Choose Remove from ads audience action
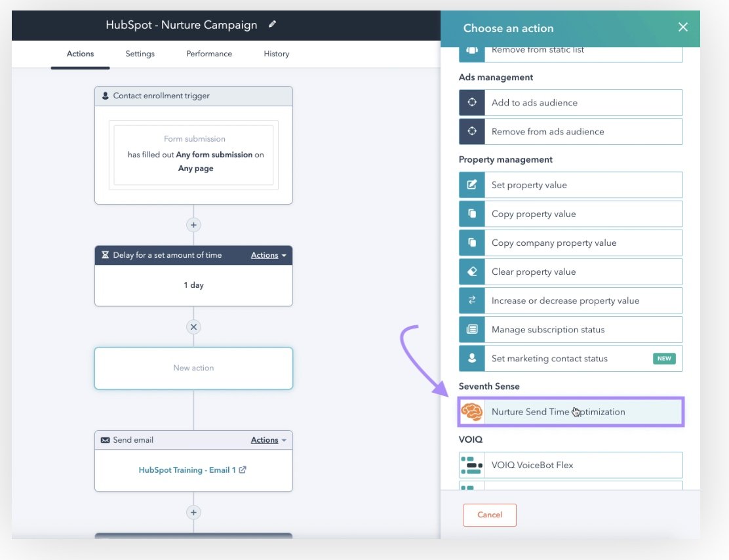 click(x=570, y=131)
